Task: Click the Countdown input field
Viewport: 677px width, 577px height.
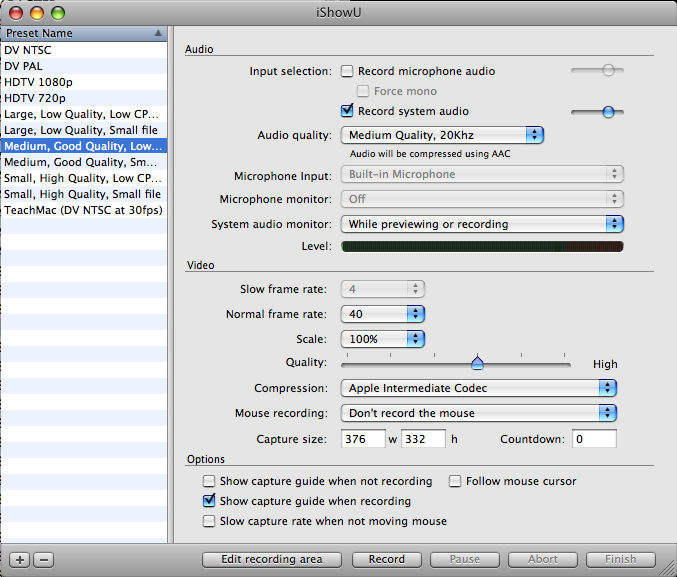Action: coord(594,439)
